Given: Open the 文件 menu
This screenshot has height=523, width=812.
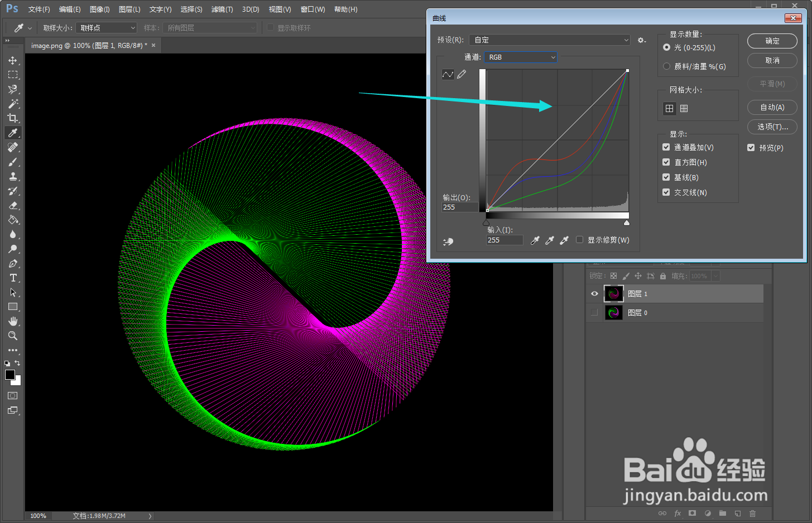Looking at the screenshot, I should [x=39, y=9].
